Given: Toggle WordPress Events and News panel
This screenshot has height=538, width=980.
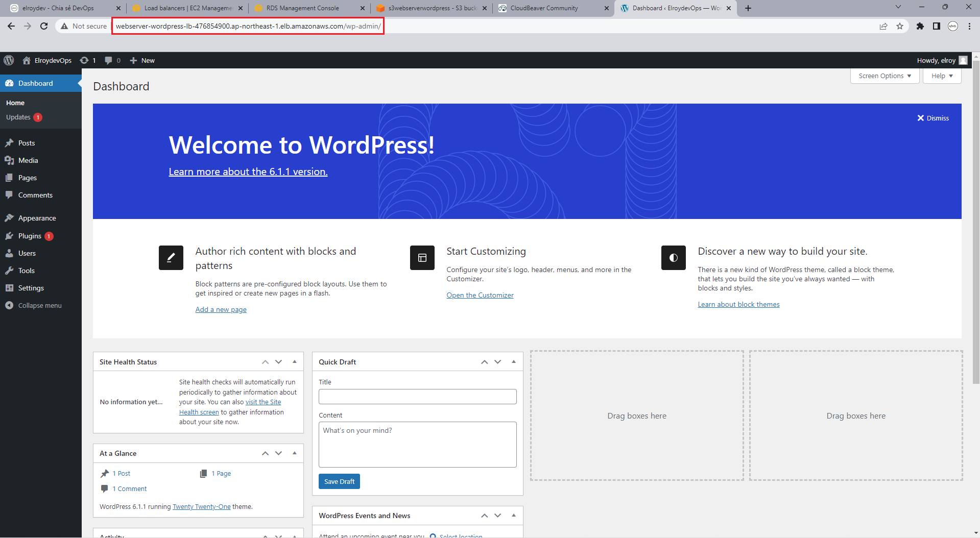Looking at the screenshot, I should (514, 516).
